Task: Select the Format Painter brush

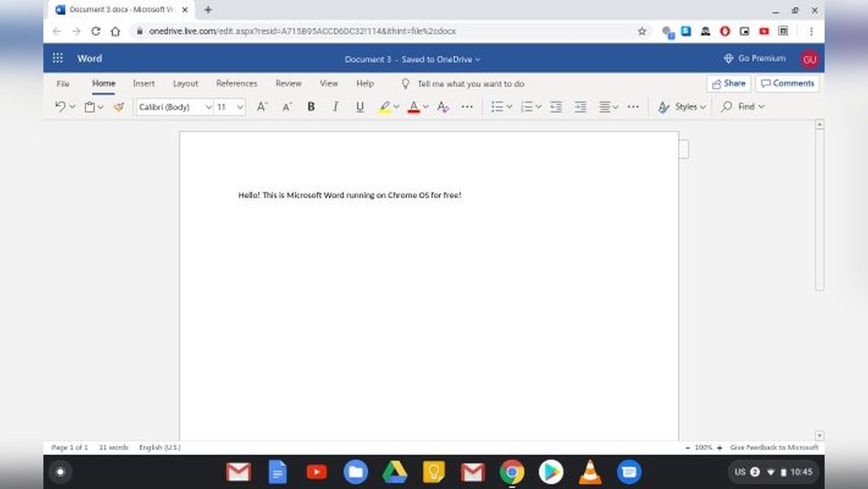Action: click(x=118, y=107)
